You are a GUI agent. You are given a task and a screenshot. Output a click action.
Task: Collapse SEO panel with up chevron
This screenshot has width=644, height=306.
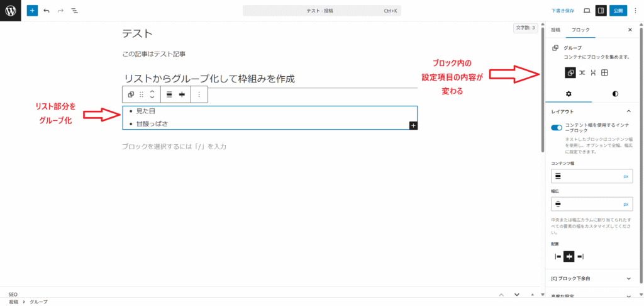(501, 295)
